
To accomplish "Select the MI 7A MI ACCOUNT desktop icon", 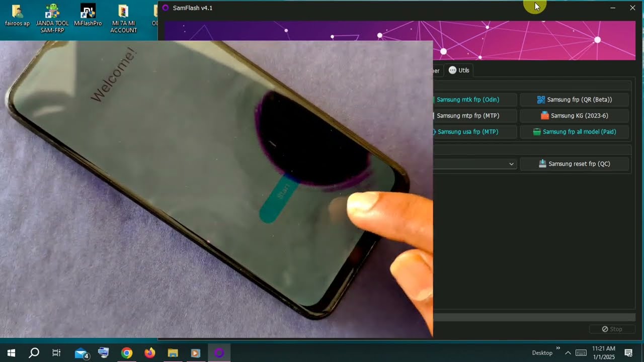I will pos(123,19).
